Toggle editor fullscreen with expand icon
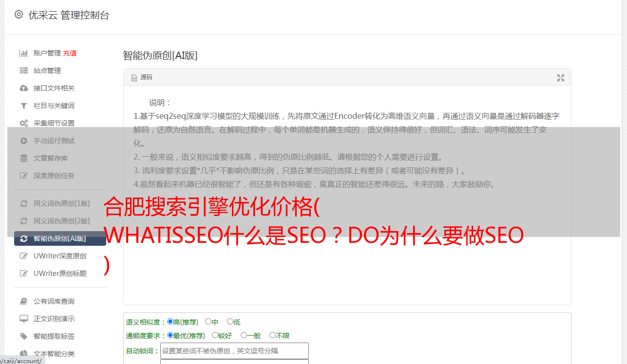 click(561, 77)
